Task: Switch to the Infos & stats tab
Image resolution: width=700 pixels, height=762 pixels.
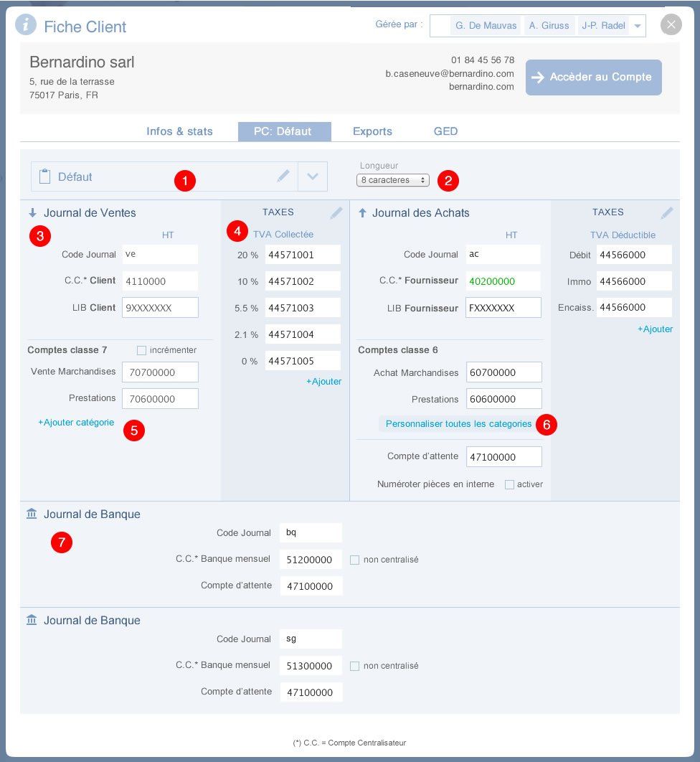Action: point(179,131)
